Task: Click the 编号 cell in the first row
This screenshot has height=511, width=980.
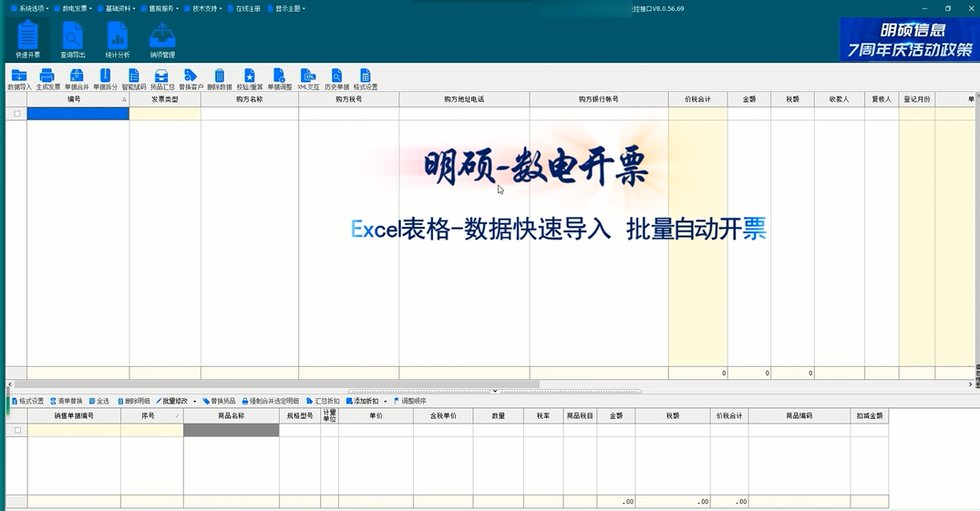Action: point(77,114)
